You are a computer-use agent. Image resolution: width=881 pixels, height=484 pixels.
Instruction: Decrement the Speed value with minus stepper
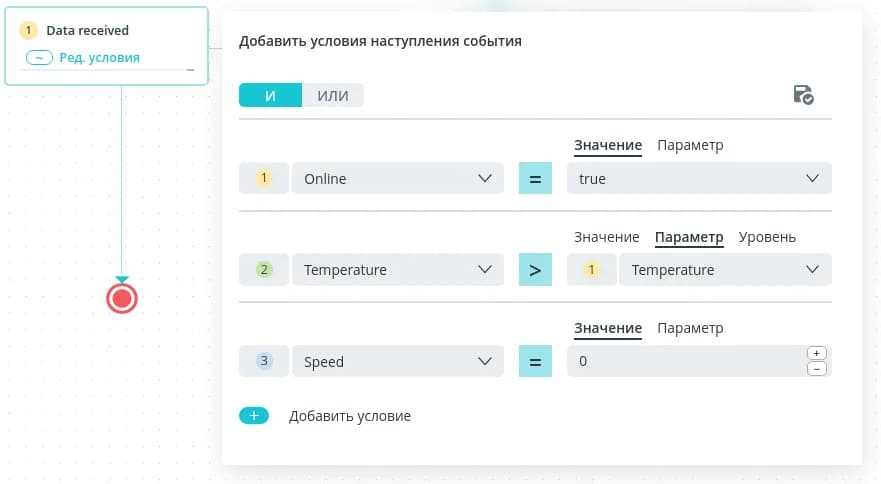pyautogui.click(x=816, y=369)
